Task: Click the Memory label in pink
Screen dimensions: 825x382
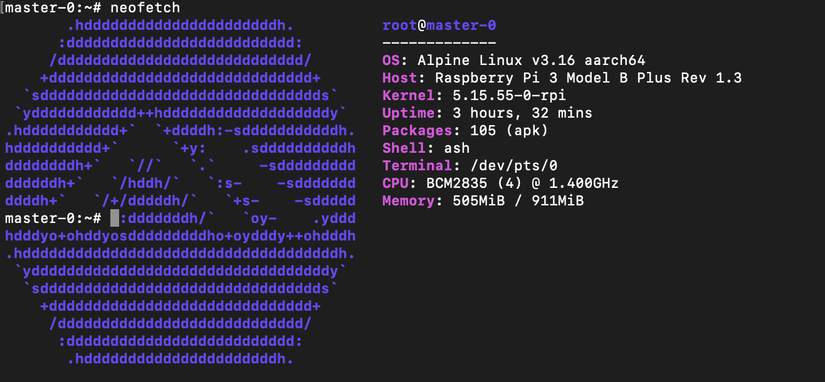Action: pyautogui.click(x=409, y=201)
